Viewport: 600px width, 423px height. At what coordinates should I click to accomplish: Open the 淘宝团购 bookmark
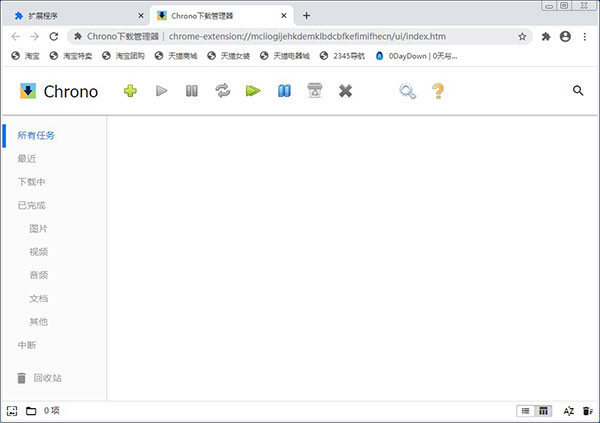[x=124, y=56]
